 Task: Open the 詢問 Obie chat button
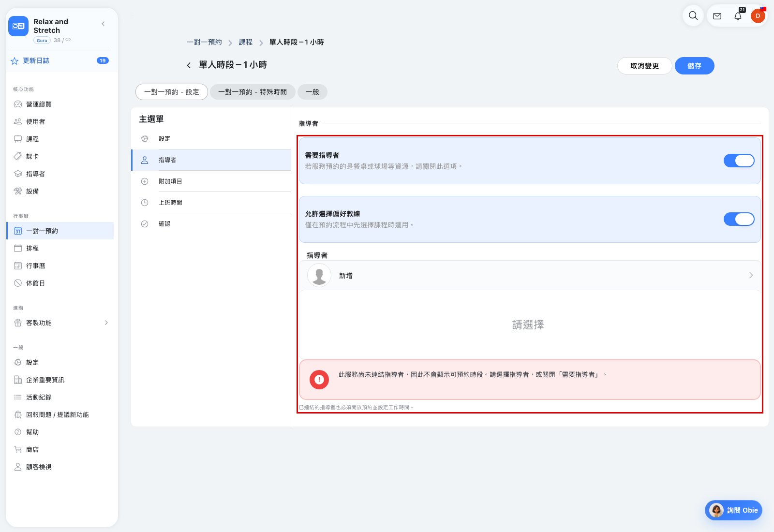pos(733,510)
